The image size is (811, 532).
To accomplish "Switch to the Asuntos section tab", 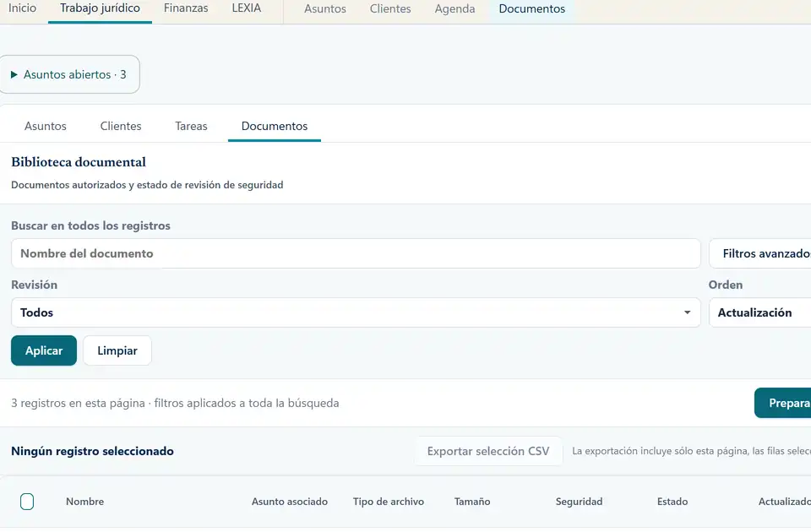I will 46,126.
